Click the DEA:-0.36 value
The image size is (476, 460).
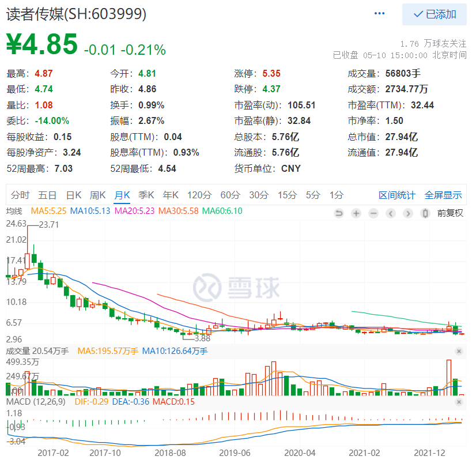(x=131, y=402)
